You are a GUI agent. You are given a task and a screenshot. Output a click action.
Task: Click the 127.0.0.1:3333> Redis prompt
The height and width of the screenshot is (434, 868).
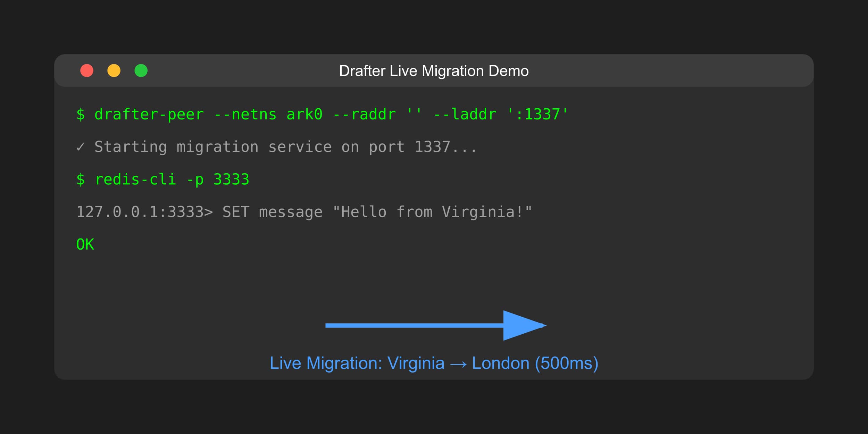[144, 212]
